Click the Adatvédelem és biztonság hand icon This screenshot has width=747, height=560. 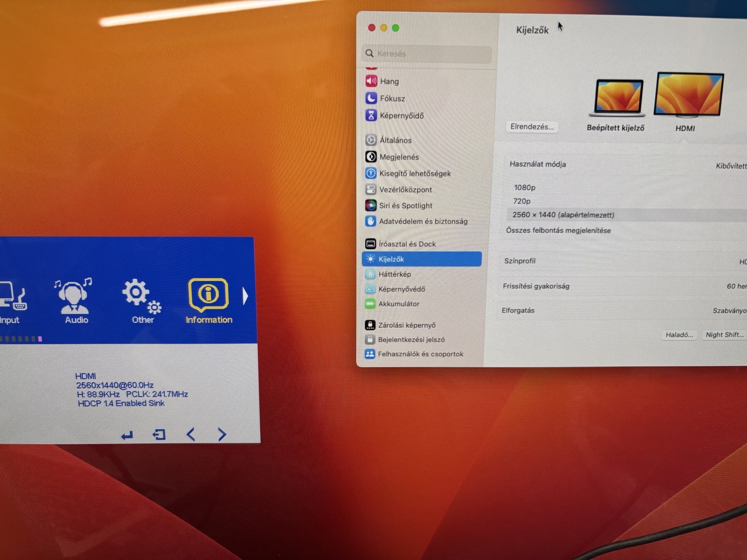tap(370, 221)
